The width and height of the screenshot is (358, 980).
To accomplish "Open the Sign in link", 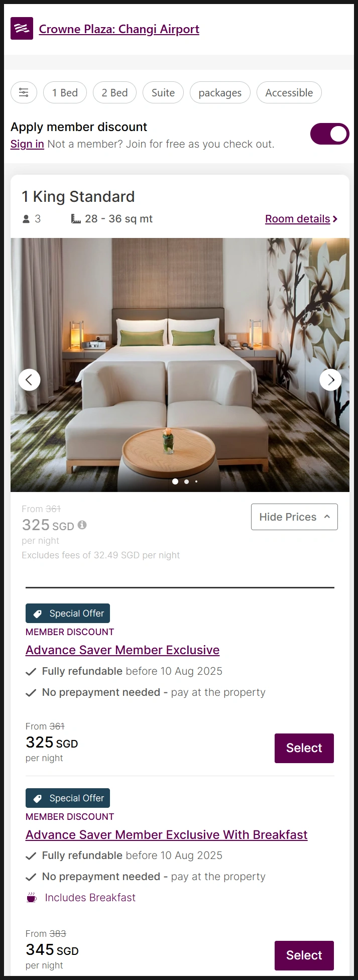I will pos(27,144).
